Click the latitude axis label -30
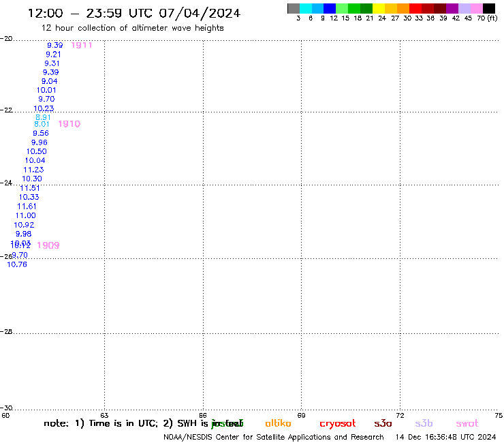Viewport: 504px width, 443px height. pyautogui.click(x=6, y=408)
